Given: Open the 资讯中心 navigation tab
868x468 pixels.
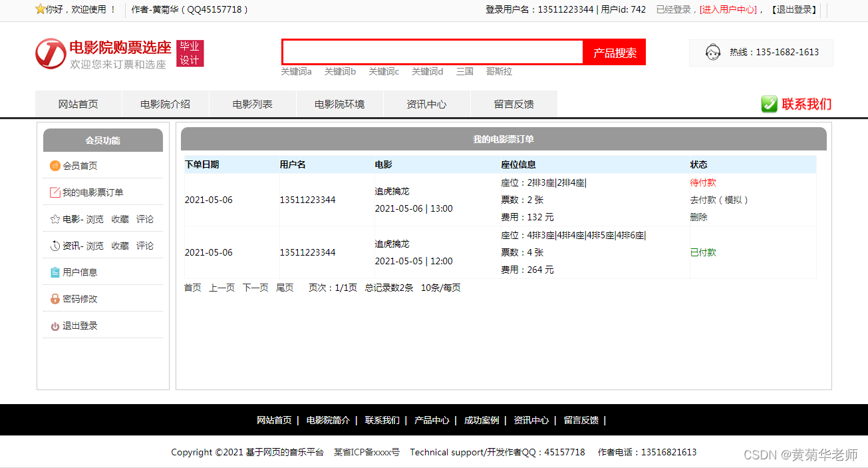Looking at the screenshot, I should (x=427, y=104).
